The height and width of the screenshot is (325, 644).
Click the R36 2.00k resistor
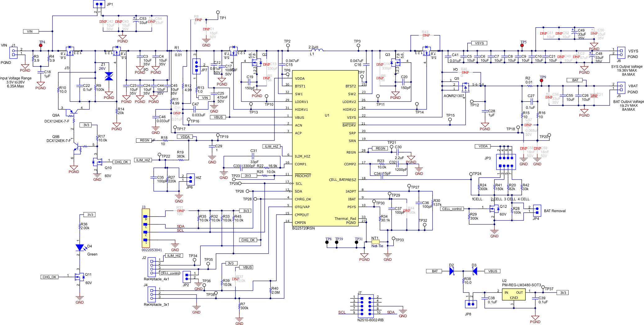(80, 226)
